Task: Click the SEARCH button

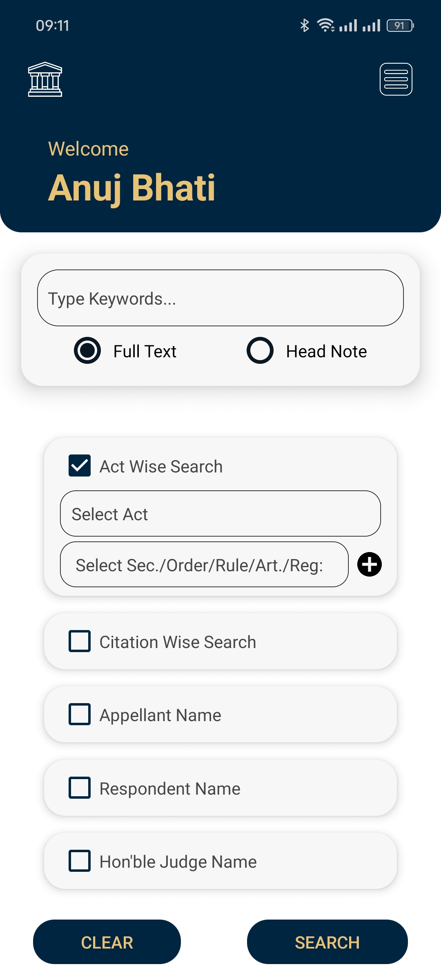Action: click(327, 942)
